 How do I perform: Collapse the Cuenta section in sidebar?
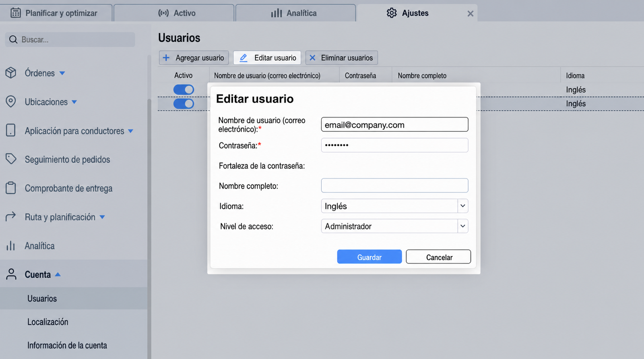58,274
